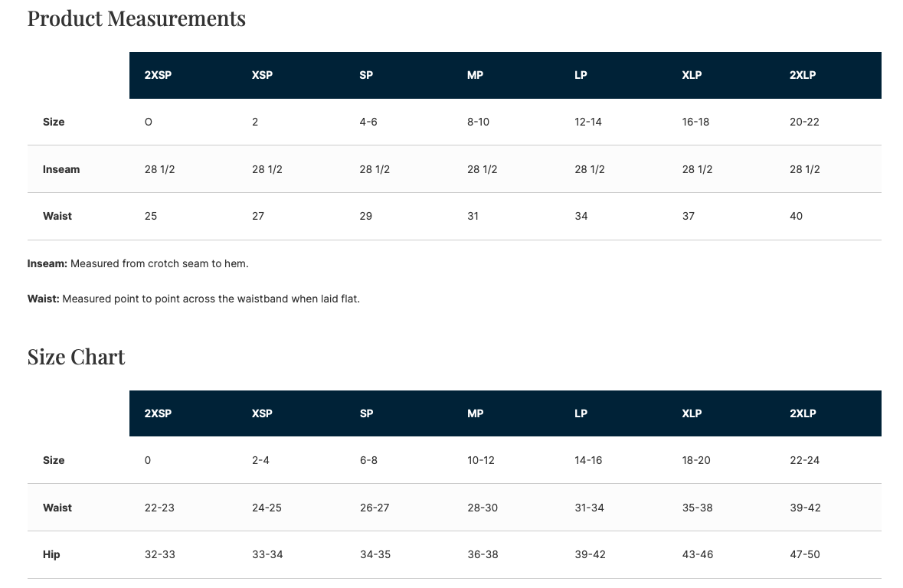Click 2XLP column header in Size Chart table

(x=803, y=413)
